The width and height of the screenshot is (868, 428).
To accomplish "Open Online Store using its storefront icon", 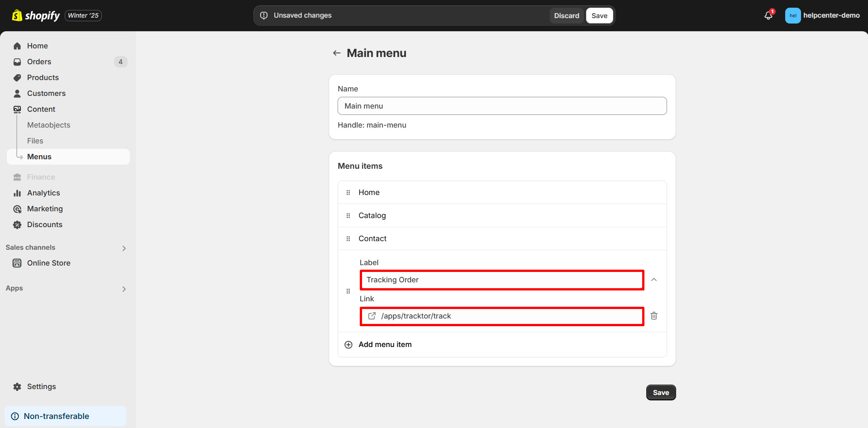I will tap(17, 263).
